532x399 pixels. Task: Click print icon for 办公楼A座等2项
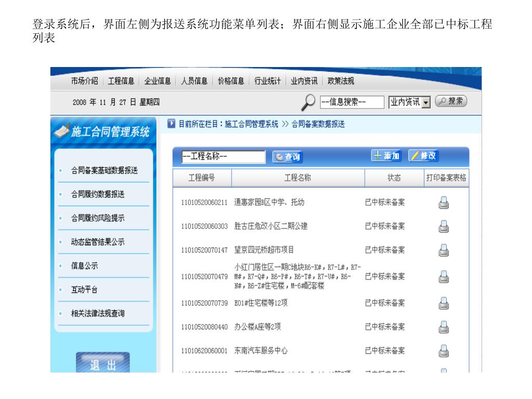pyautogui.click(x=444, y=327)
